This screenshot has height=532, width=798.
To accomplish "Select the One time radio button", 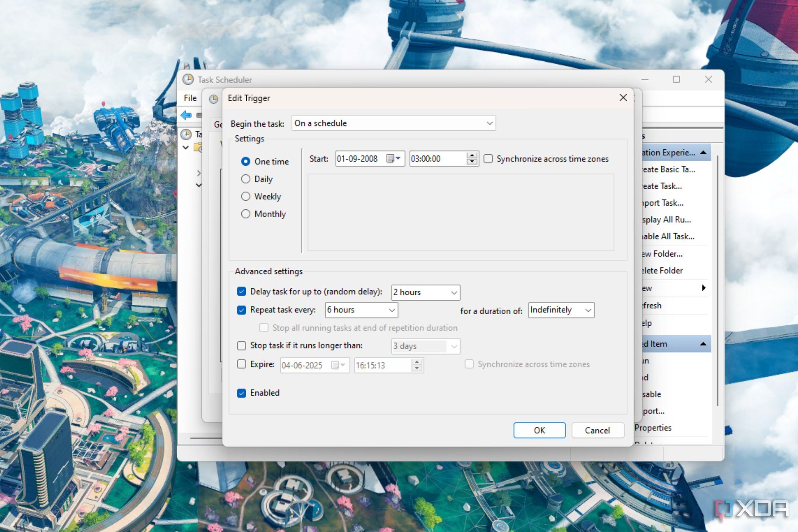I will click(246, 161).
